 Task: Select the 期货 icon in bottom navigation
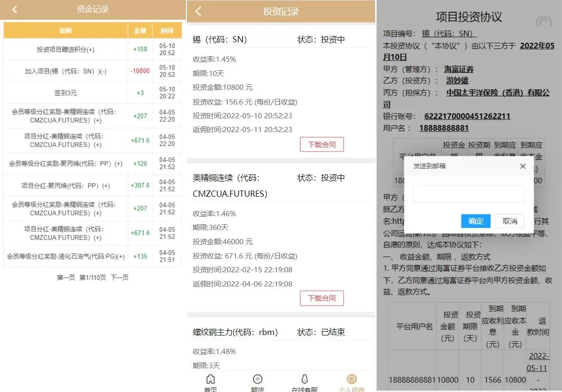(x=257, y=380)
